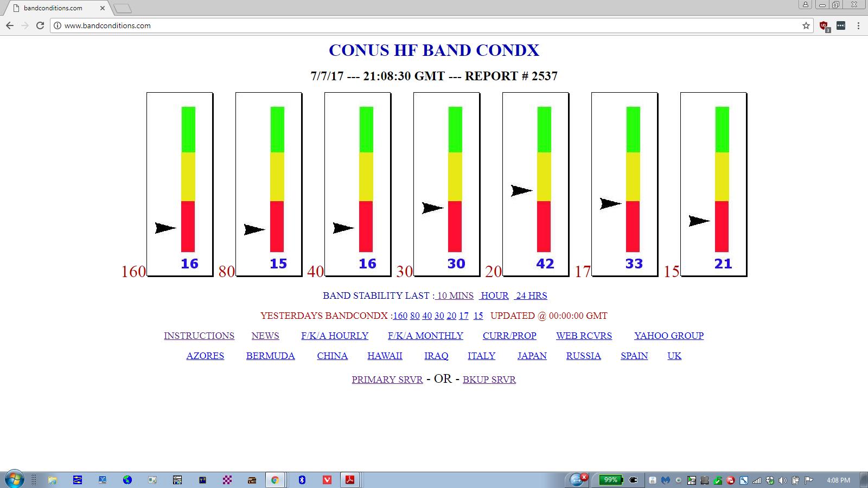The image size is (868, 488).
Task: Open a new tab next to bandconditions.com
Action: tap(123, 8)
